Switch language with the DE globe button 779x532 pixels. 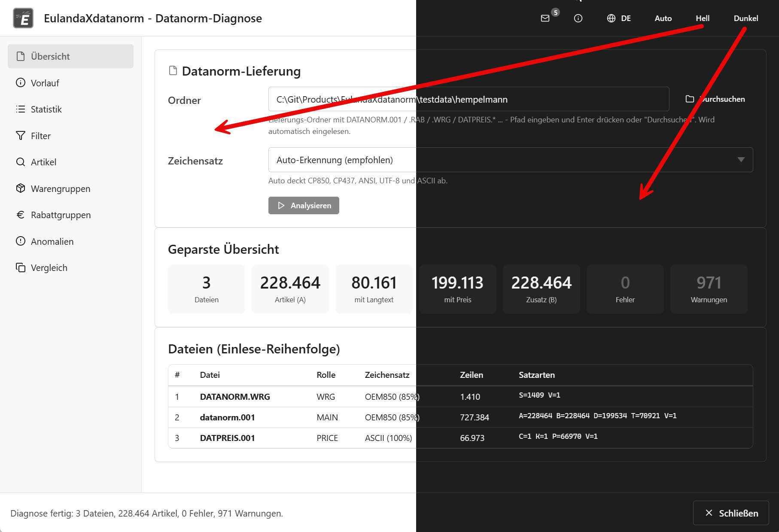click(619, 18)
